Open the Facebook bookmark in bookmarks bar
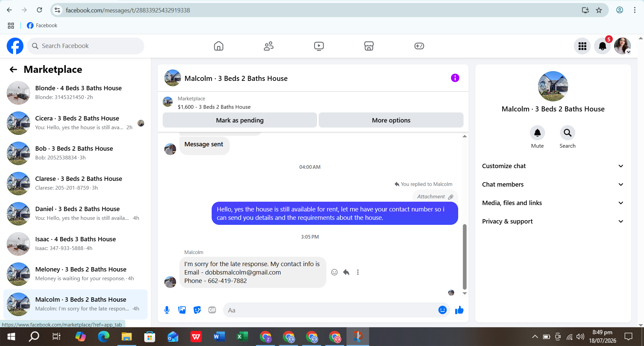The image size is (644, 346). click(x=42, y=26)
